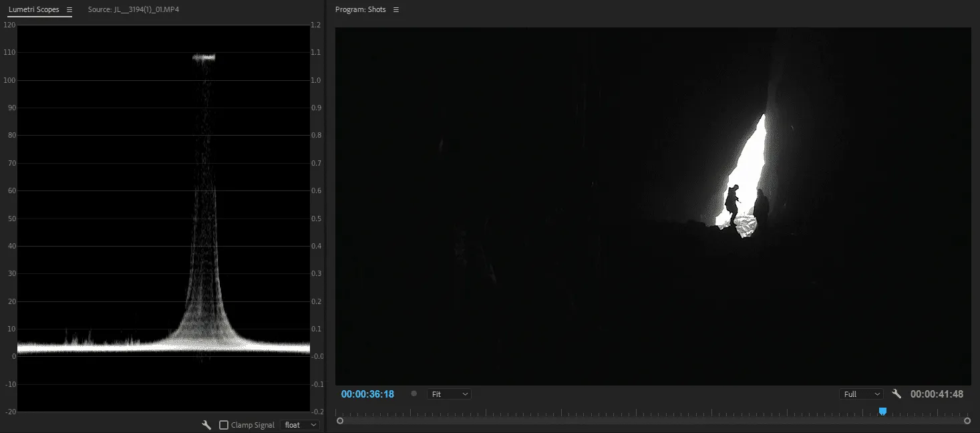Image resolution: width=980 pixels, height=433 pixels.
Task: Click the blue playhead timecode 00:00:36:18
Action: click(x=367, y=394)
